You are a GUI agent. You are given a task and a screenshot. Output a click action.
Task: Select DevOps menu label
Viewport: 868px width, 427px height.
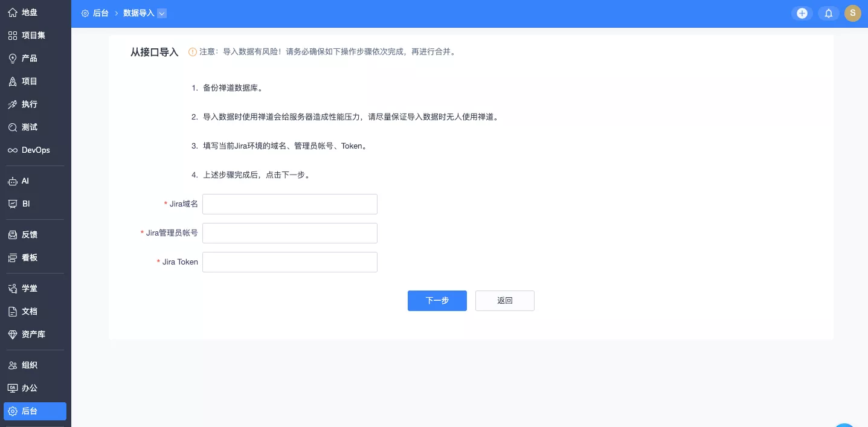(x=36, y=150)
